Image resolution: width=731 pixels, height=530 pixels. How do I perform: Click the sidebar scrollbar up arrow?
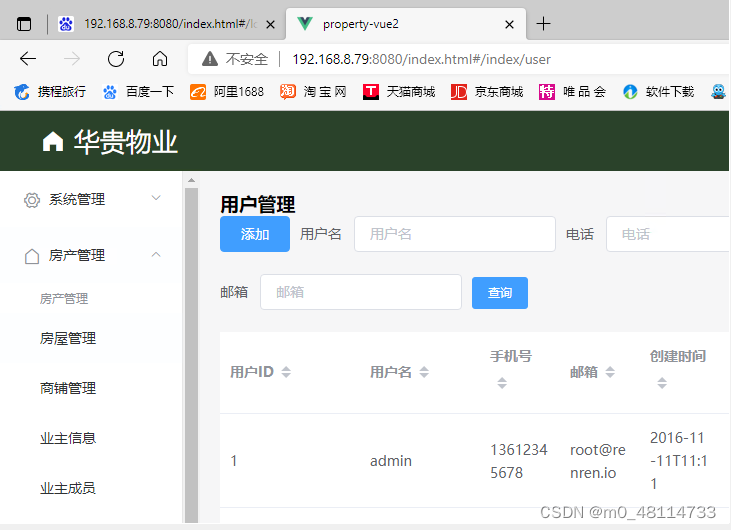pyautogui.click(x=191, y=180)
